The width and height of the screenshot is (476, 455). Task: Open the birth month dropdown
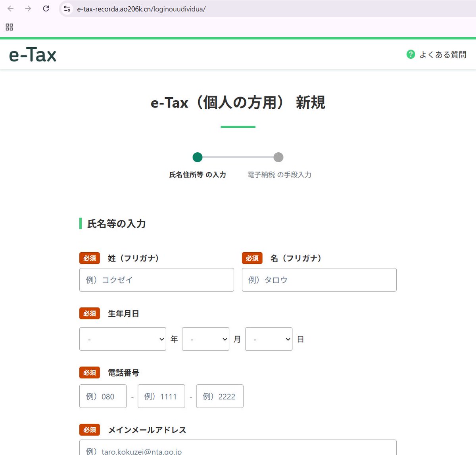(x=205, y=339)
